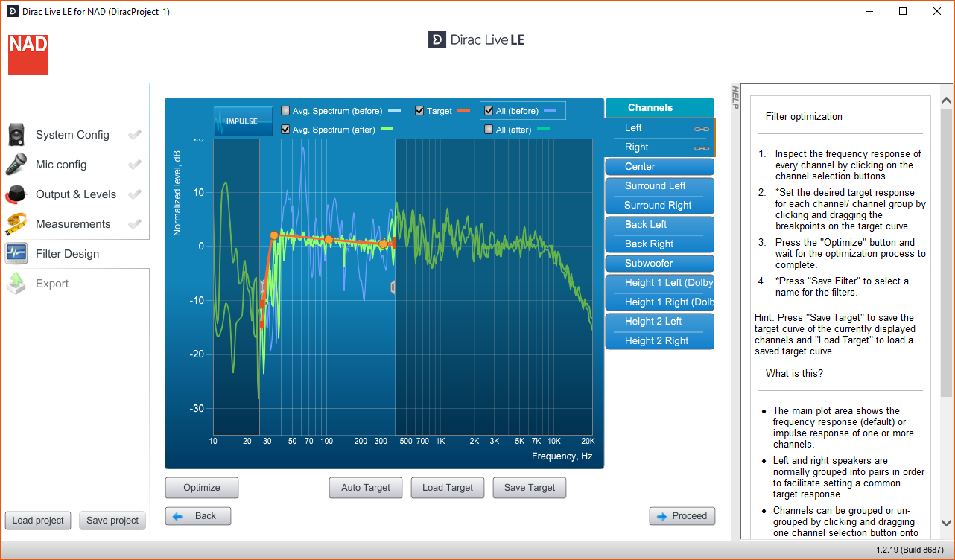Uncheck the All (before) checkbox
The image size is (955, 560).
pyautogui.click(x=489, y=111)
